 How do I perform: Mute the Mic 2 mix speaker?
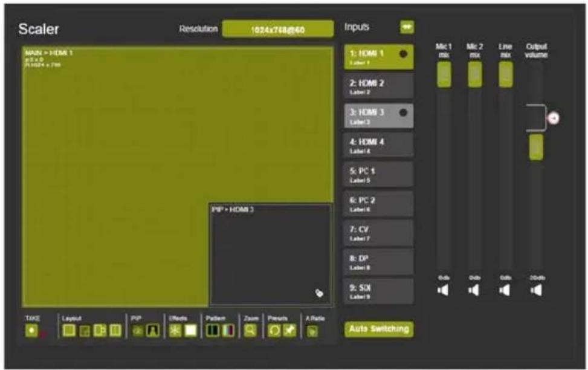point(474,290)
